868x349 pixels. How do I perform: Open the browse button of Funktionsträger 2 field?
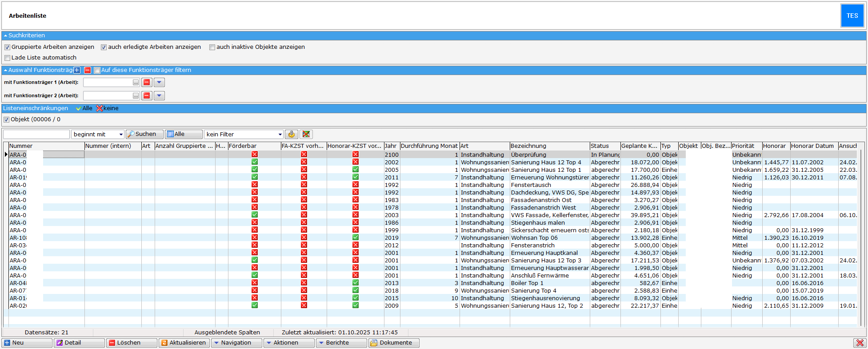(136, 96)
